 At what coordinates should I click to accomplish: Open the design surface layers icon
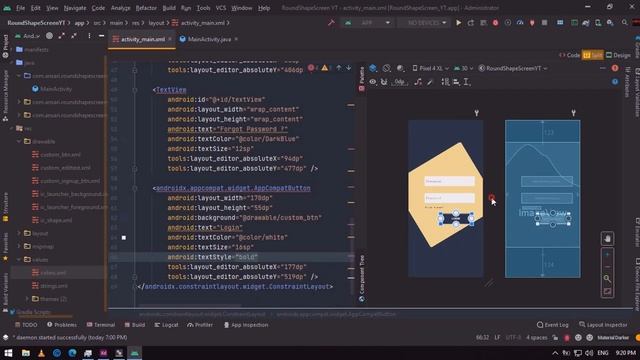(373, 68)
